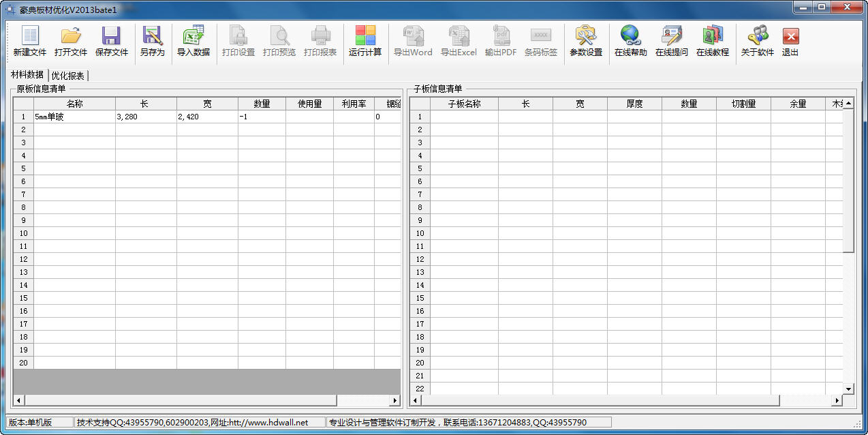Run optimization with 运行计算 icon
This screenshot has width=868, height=435.
pos(365,42)
